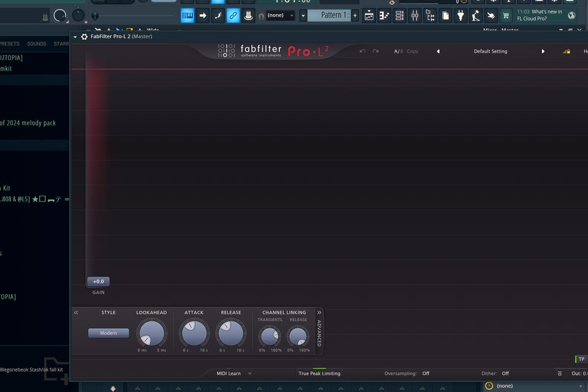Click the FabFilter redo arrow
The height and width of the screenshot is (392, 588).
click(x=375, y=51)
